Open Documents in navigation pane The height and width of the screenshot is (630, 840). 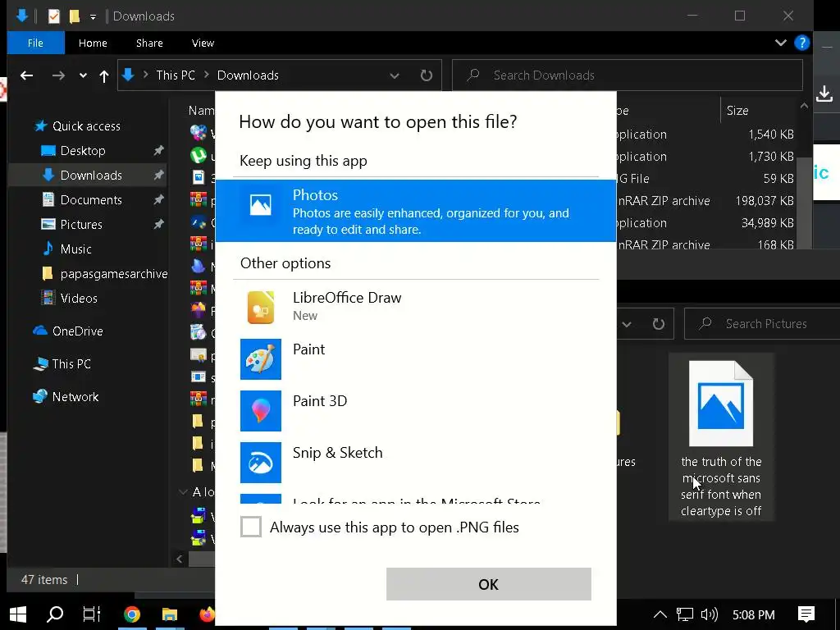(91, 200)
